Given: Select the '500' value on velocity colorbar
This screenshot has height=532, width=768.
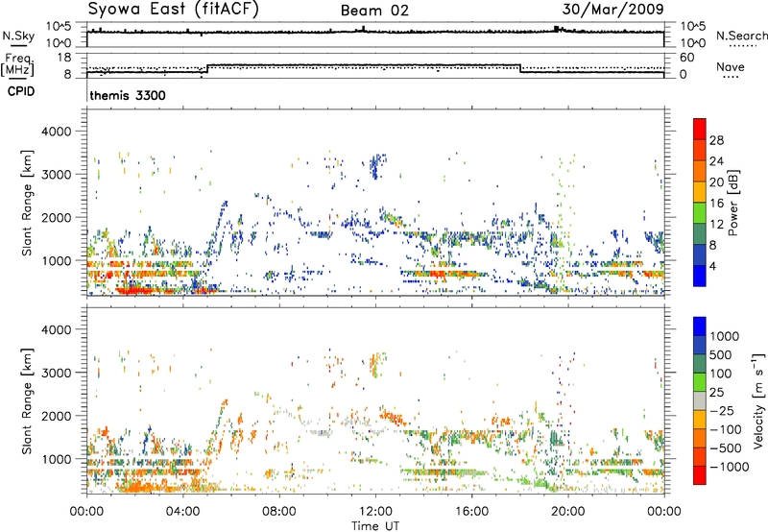Looking at the screenshot, I should coord(720,355).
